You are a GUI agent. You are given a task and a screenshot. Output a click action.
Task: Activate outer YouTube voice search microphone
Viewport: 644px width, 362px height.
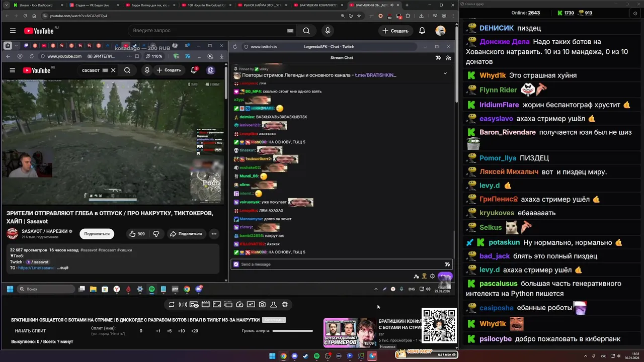pos(328,31)
